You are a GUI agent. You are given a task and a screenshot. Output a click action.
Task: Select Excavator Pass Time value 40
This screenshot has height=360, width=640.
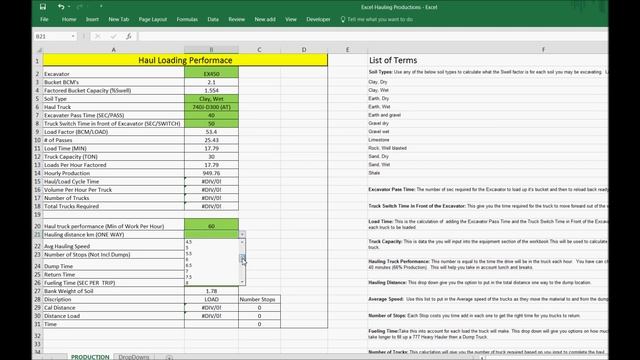pyautogui.click(x=211, y=115)
